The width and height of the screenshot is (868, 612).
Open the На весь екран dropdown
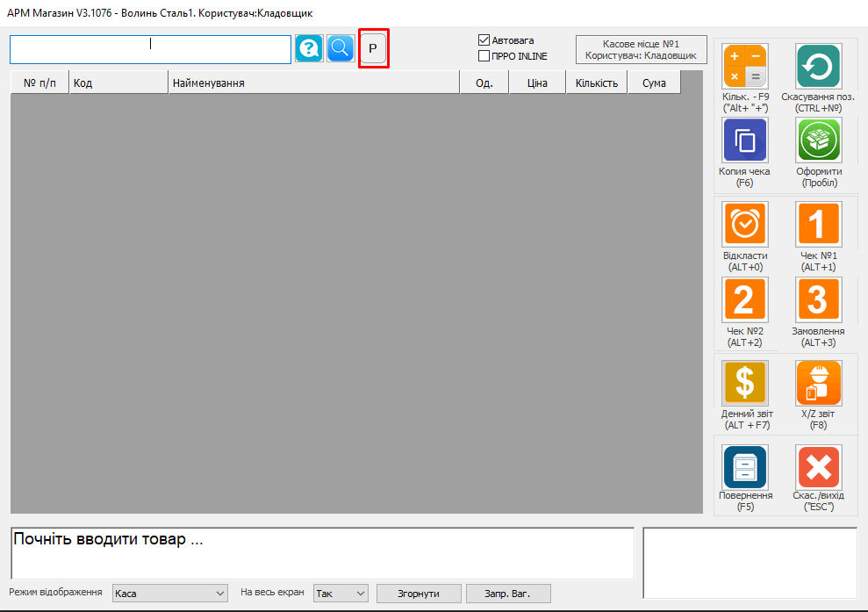pyautogui.click(x=341, y=594)
